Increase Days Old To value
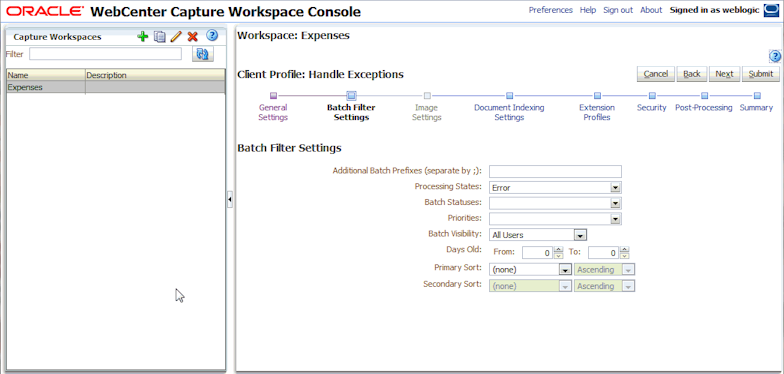Viewport: 784px width, 374px height. coord(624,250)
